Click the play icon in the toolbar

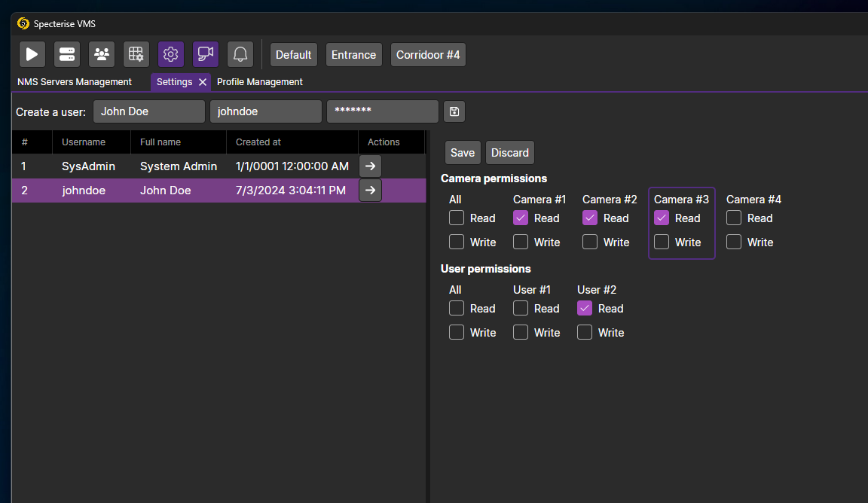pyautogui.click(x=32, y=54)
